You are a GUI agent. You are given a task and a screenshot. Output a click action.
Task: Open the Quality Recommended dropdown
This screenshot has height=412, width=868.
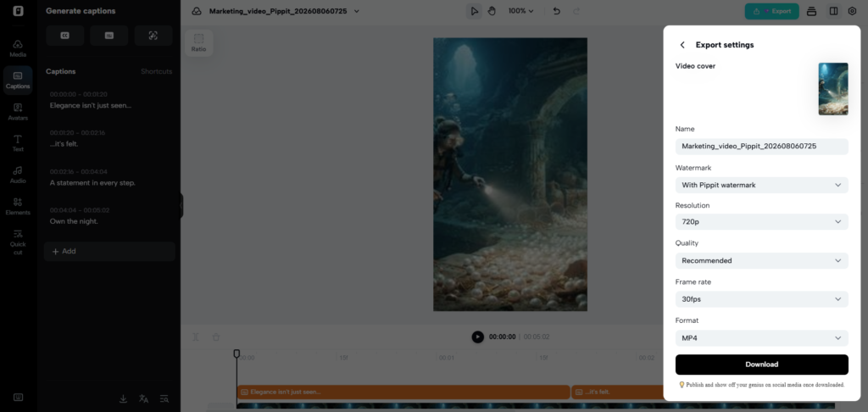[x=762, y=261]
